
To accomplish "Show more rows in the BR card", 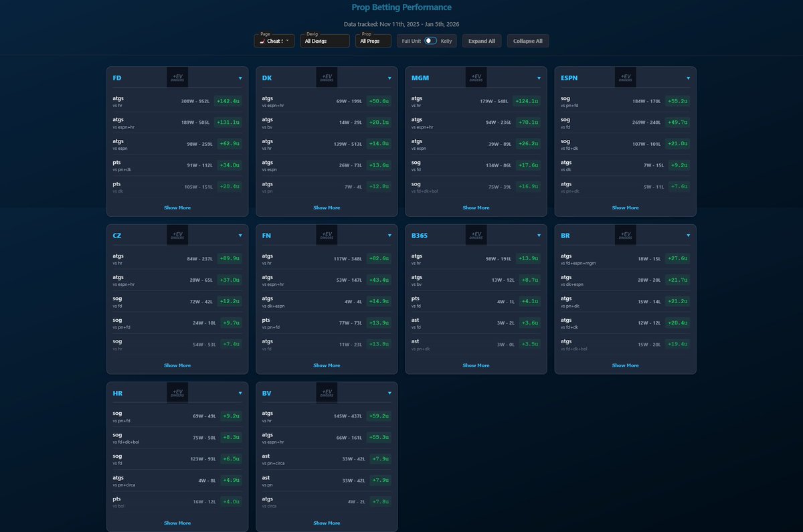I will (x=625, y=365).
